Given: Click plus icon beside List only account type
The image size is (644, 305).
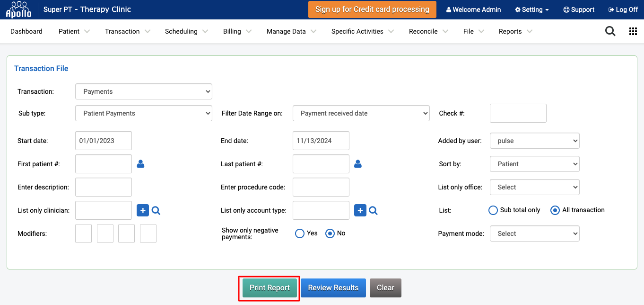Looking at the screenshot, I should point(360,210).
